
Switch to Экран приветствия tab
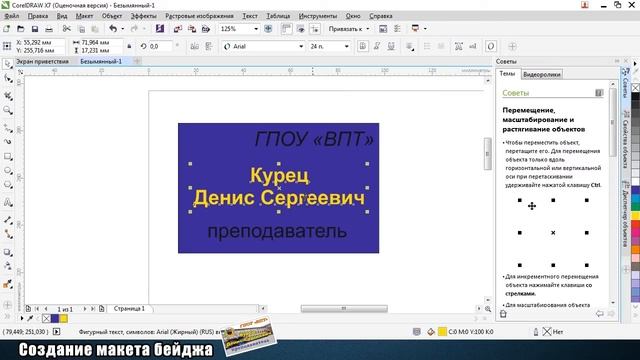(x=42, y=61)
